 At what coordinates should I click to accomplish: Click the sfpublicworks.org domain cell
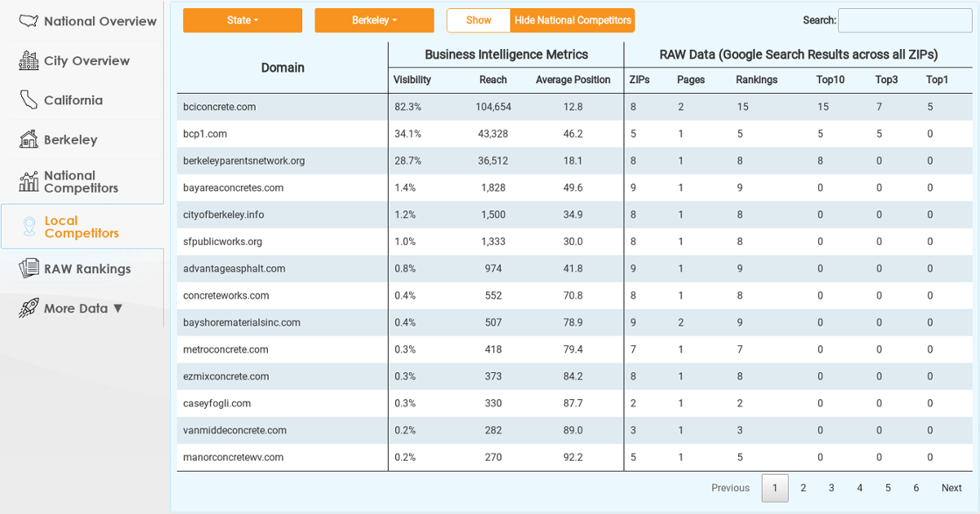(283, 241)
